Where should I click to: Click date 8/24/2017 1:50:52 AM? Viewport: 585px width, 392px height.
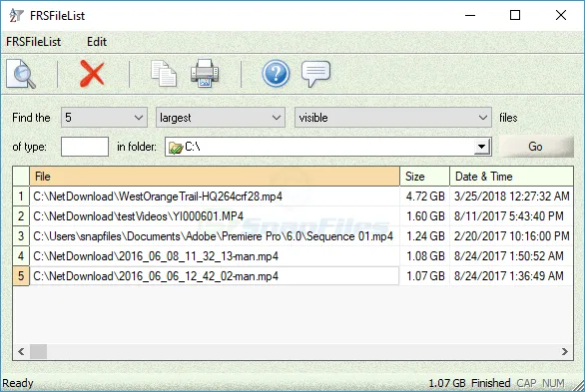point(511,256)
